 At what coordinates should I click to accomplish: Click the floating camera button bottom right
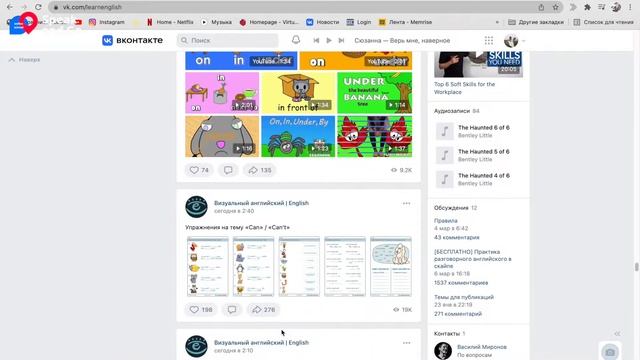(610, 351)
